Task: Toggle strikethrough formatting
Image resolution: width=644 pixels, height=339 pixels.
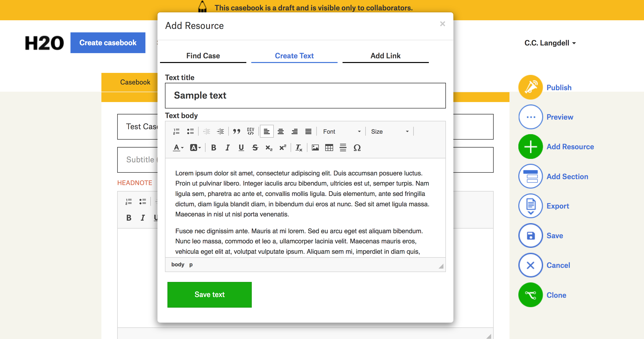Action: [x=255, y=148]
